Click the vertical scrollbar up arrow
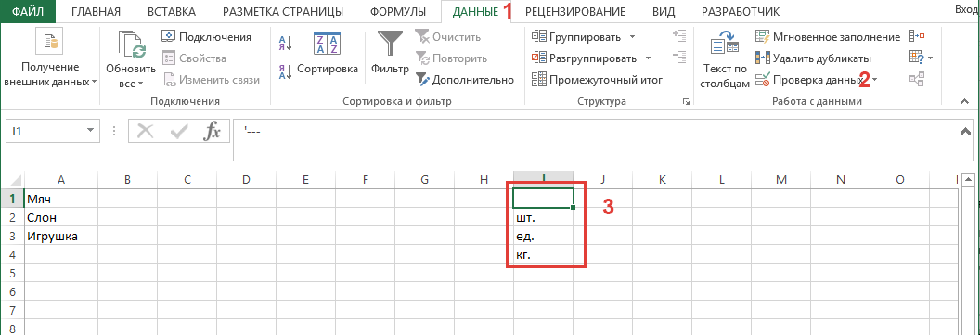 point(968,180)
